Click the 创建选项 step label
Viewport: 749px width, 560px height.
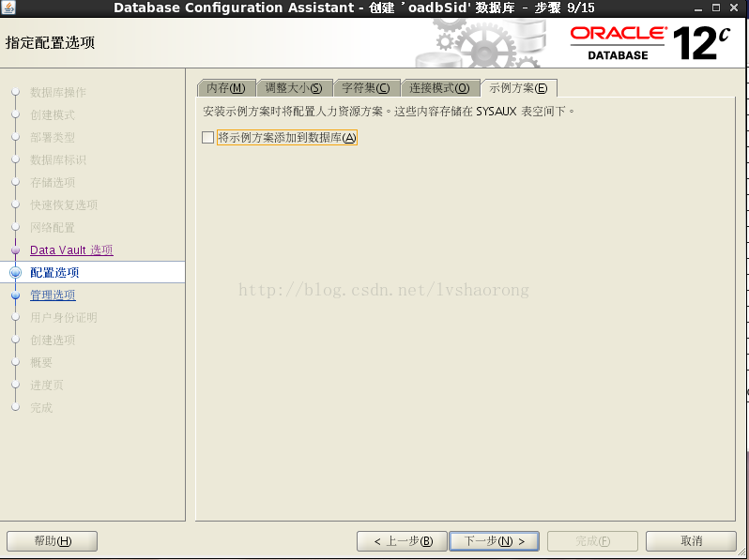53,340
